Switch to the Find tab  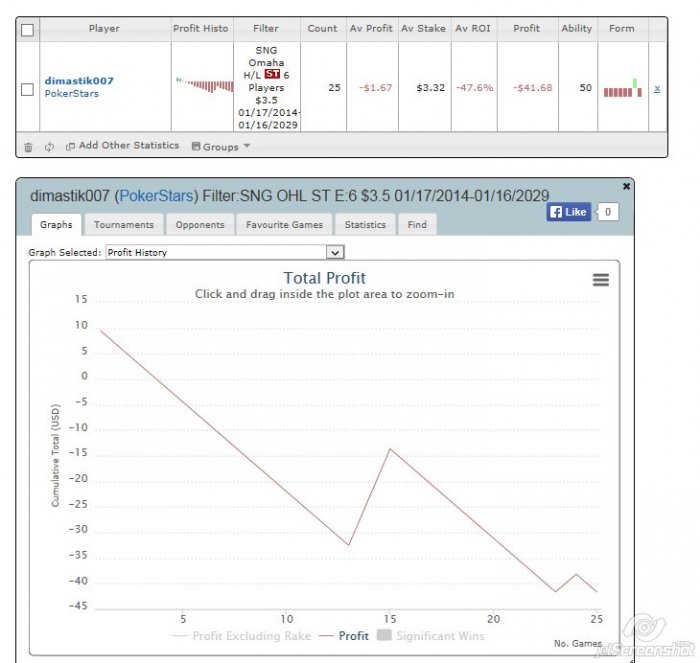point(417,225)
